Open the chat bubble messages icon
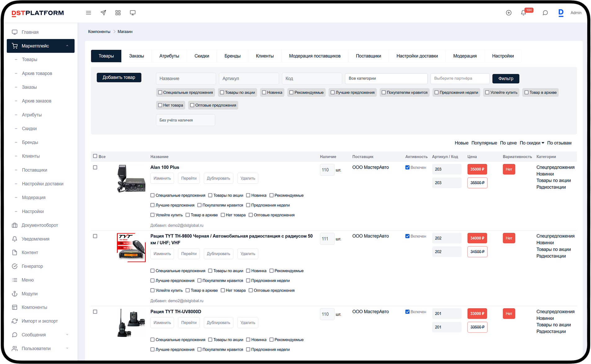591x364 pixels. 545,13
